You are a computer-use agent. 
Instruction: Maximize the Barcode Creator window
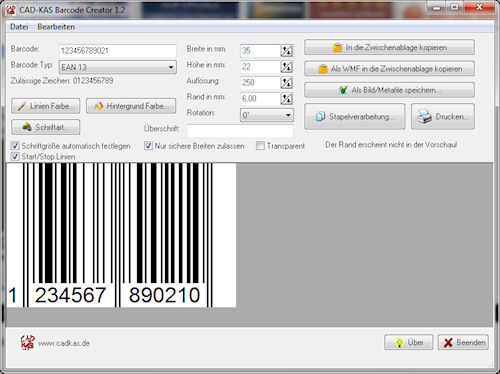point(455,8)
